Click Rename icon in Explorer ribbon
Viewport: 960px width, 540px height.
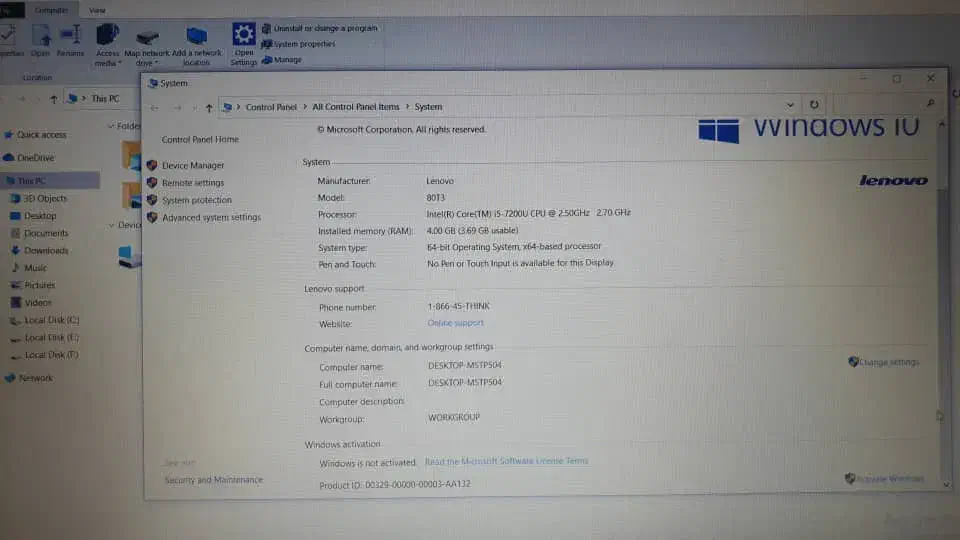point(70,35)
